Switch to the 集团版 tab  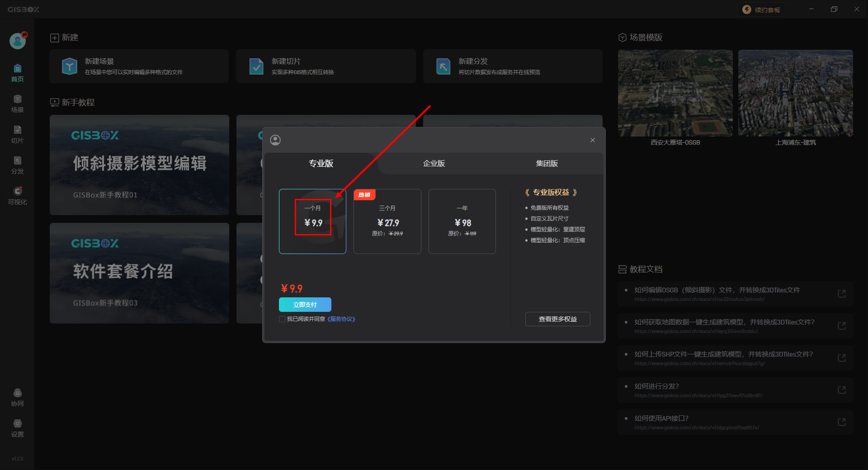tap(547, 164)
